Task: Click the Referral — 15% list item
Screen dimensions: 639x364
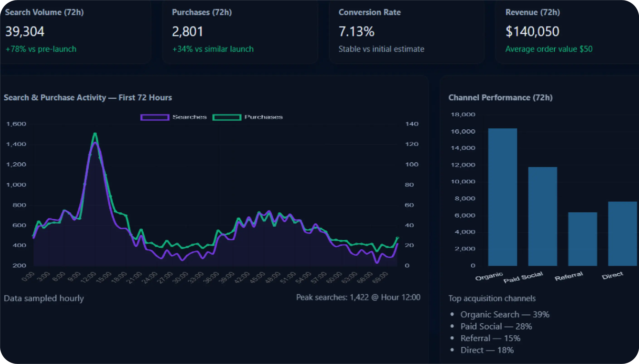Action: (490, 338)
